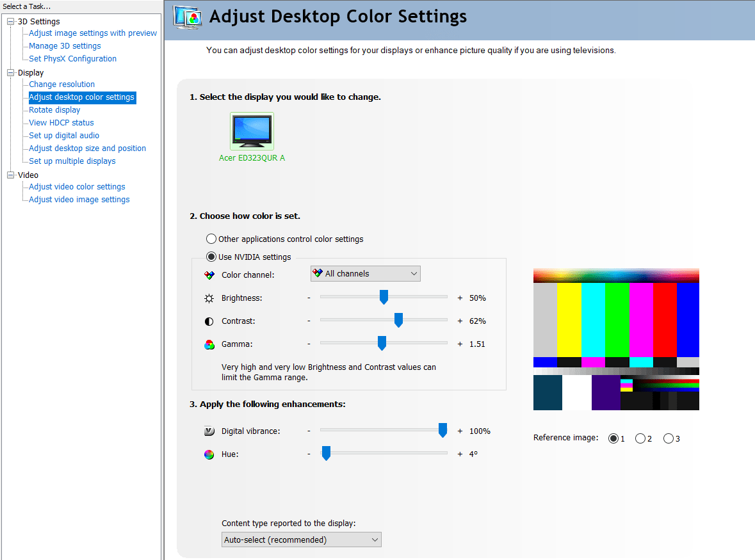
Task: Click the Brightness slider thumb
Action: [x=384, y=297]
